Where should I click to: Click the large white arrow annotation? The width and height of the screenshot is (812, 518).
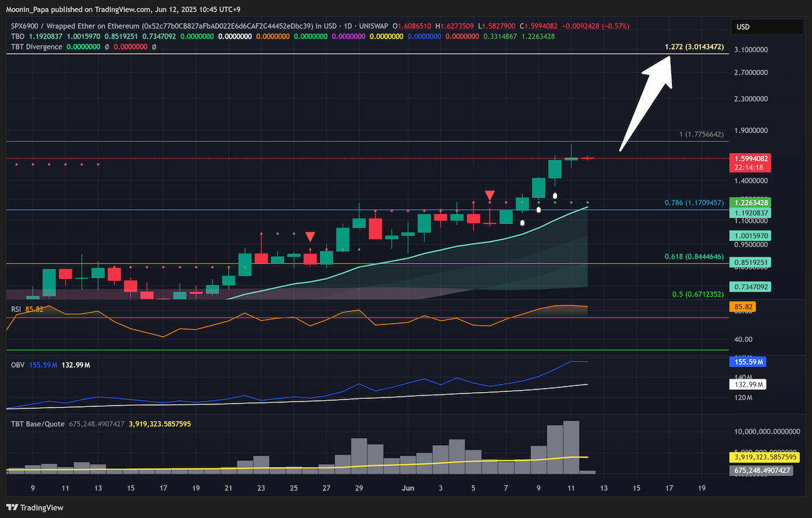(648, 102)
